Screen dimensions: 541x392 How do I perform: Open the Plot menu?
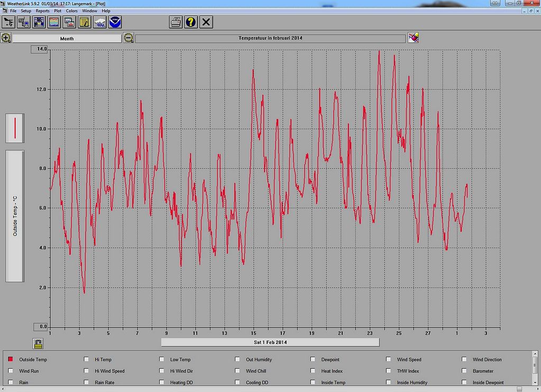[x=58, y=11]
